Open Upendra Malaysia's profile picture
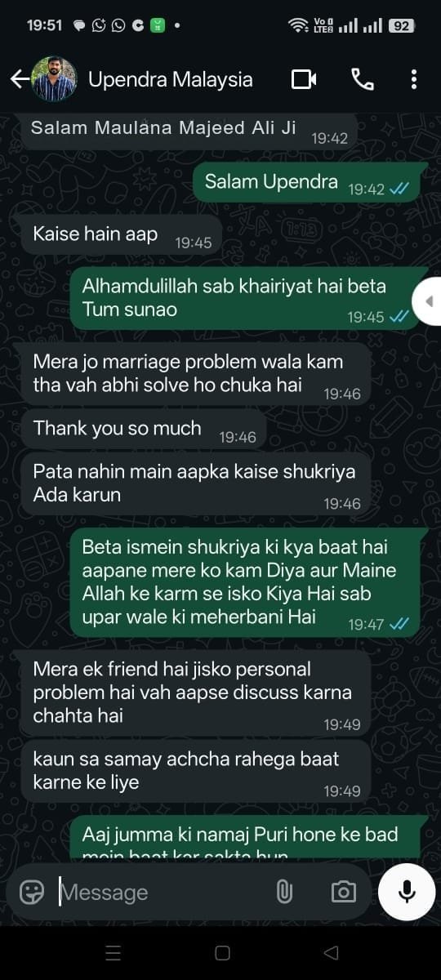 click(x=55, y=79)
